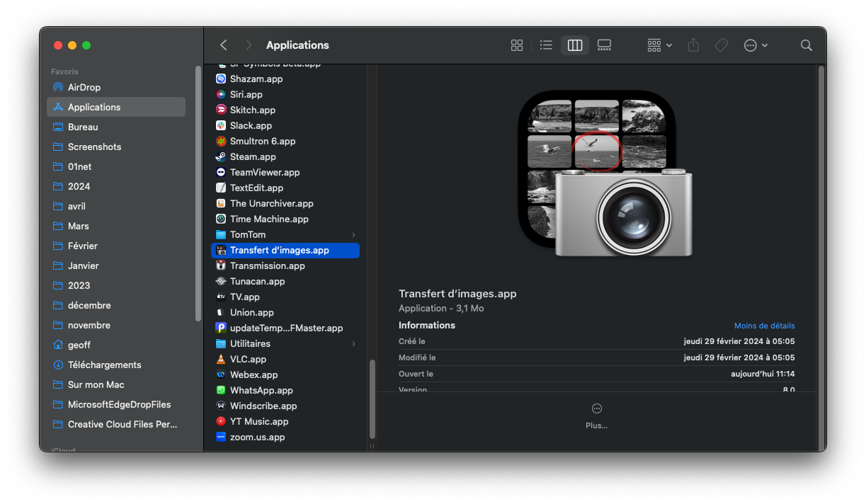Image resolution: width=866 pixels, height=504 pixels.
Task: Open Creative Cloud Files in sidebar
Action: [x=116, y=424]
